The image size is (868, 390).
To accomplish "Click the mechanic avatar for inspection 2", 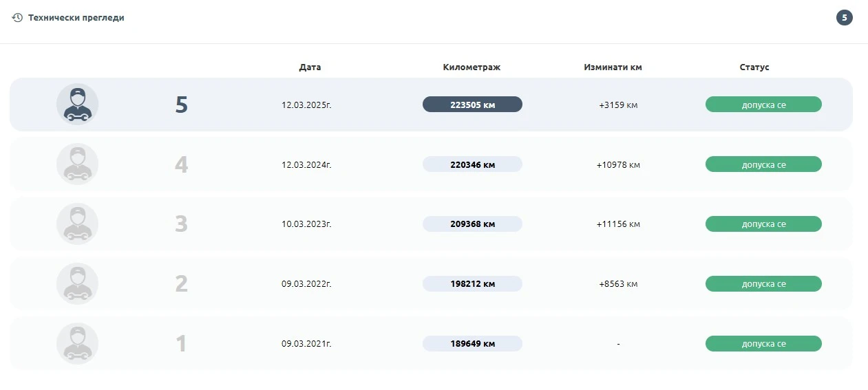I will pos(77,284).
